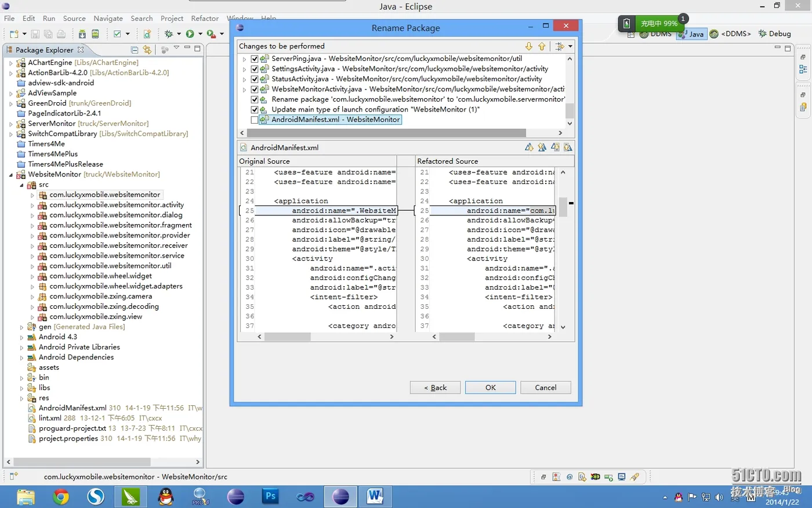Open Photoshop from the taskbar
812x508 pixels.
point(270,497)
